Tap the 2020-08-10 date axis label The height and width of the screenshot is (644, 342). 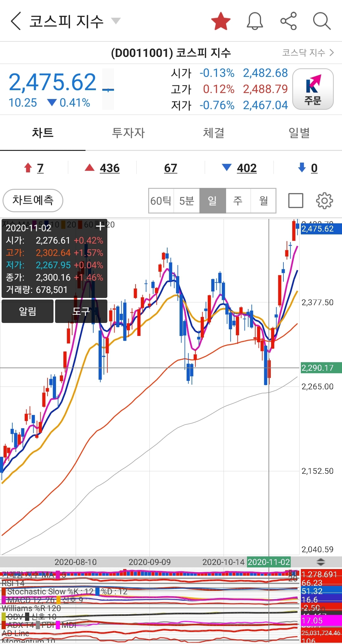point(76,562)
